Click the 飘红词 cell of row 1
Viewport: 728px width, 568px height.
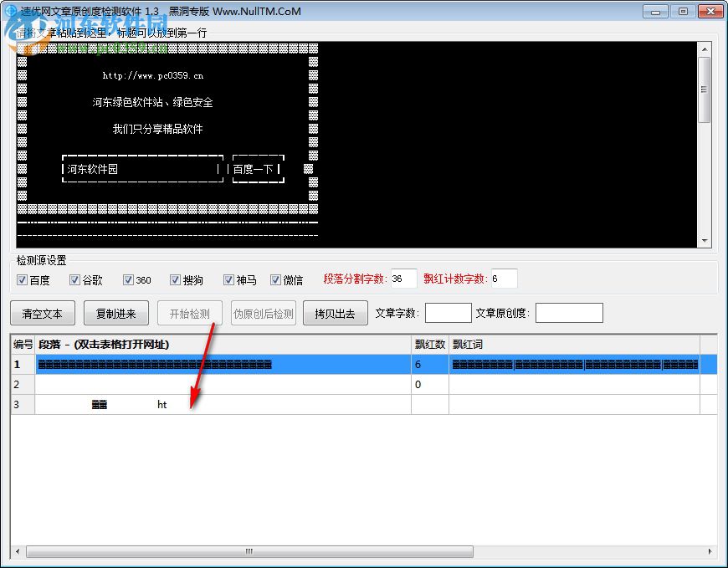click(x=574, y=364)
